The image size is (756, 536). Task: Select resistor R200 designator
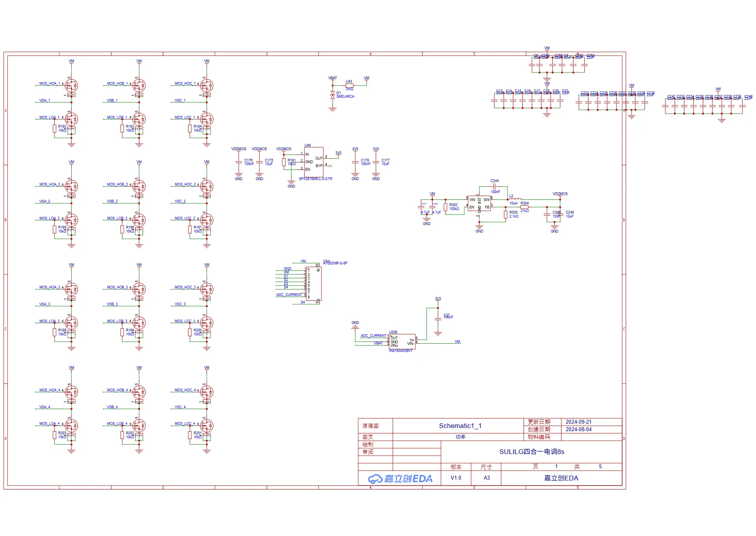click(198, 330)
